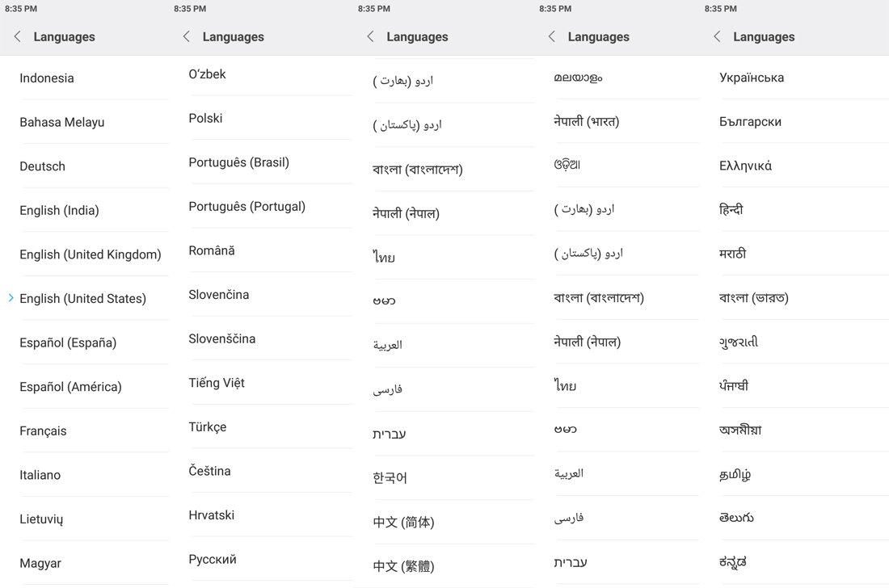Click the 8:35 PM status bar time

22,8
